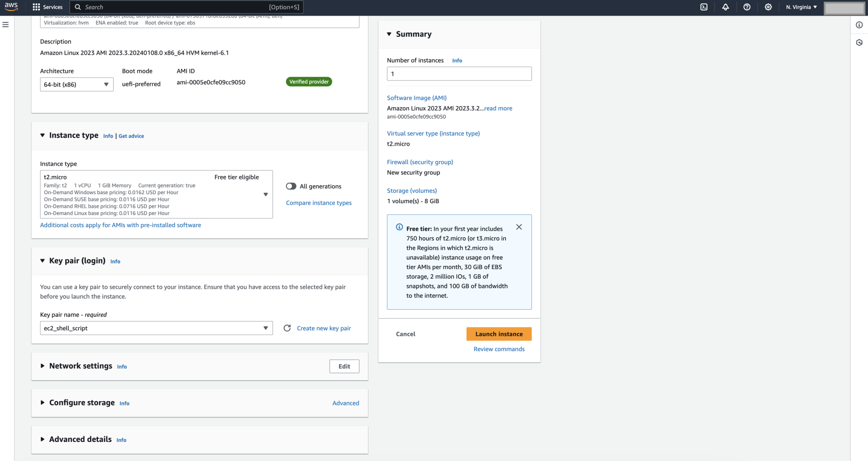Open the Info panel on the right sidebar
The image size is (868, 461).
pyautogui.click(x=860, y=25)
